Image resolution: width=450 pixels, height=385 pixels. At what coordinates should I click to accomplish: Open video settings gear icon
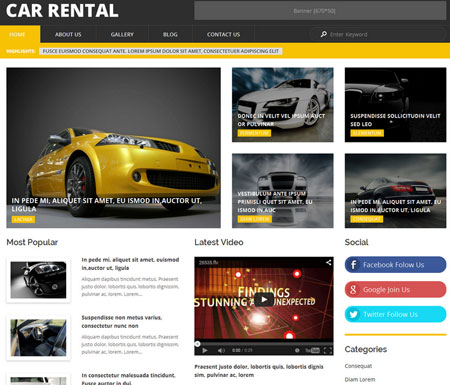pos(297,350)
